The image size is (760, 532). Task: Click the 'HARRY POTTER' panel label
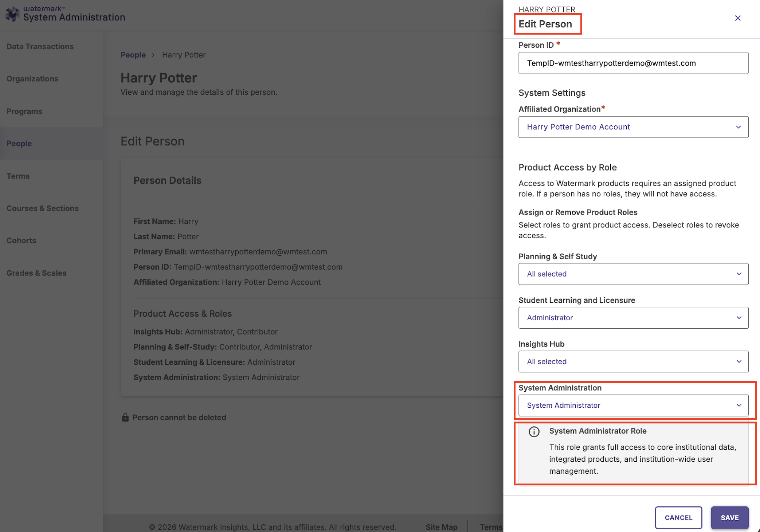tap(547, 9)
